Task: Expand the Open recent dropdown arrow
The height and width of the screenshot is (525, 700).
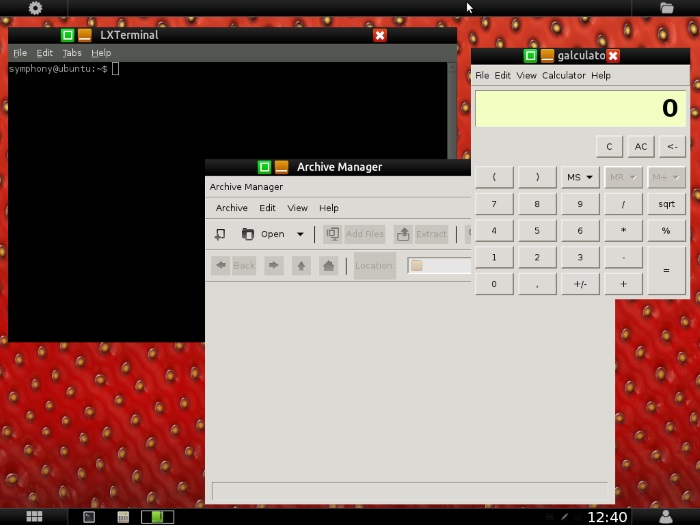Action: pyautogui.click(x=300, y=234)
